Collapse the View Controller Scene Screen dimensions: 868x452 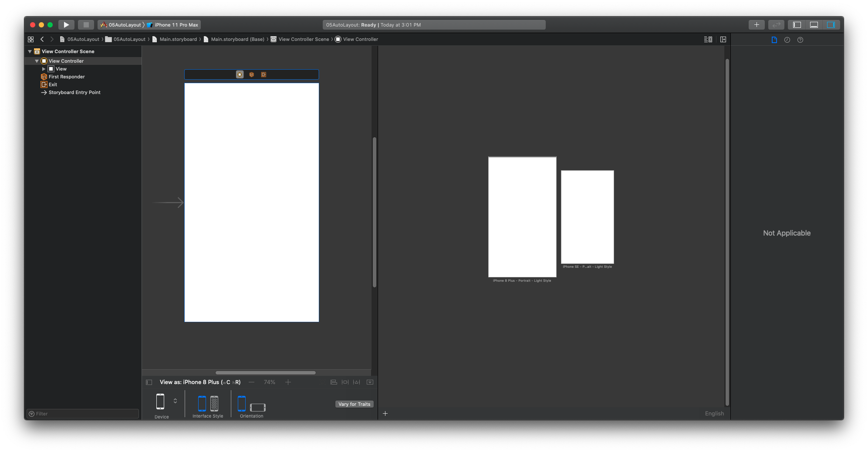click(x=30, y=51)
